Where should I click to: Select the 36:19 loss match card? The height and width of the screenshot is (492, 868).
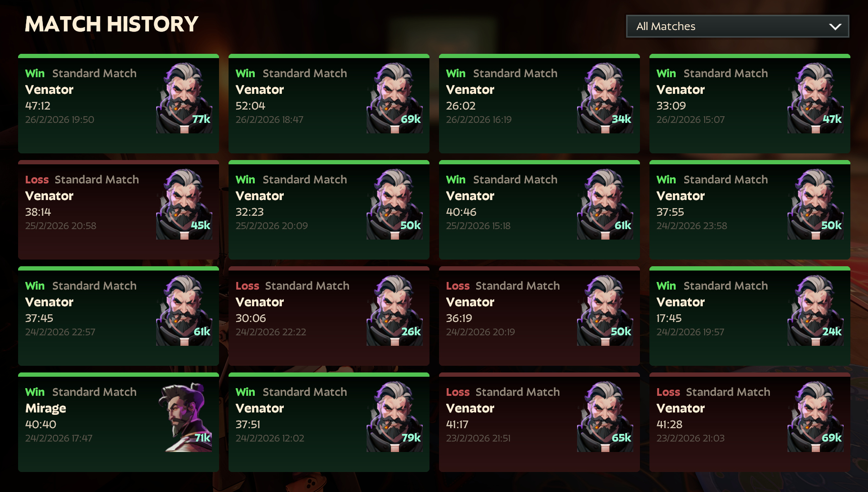[539, 316]
